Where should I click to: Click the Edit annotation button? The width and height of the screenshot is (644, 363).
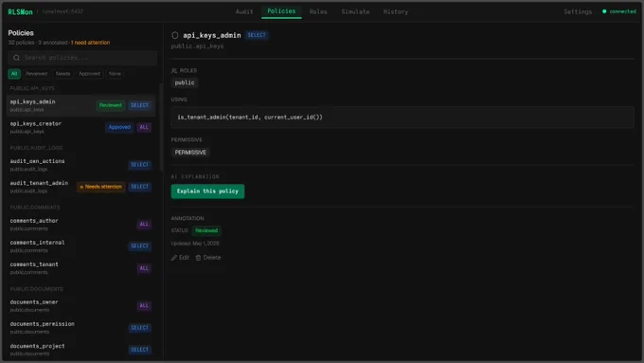click(180, 258)
